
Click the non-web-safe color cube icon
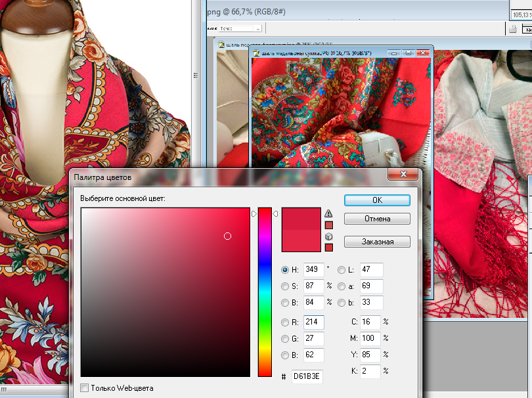pos(329,236)
